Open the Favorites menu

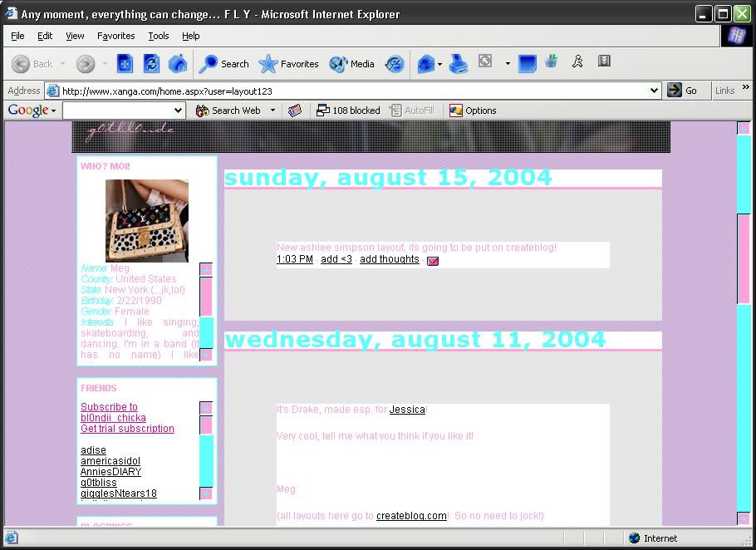click(x=115, y=36)
